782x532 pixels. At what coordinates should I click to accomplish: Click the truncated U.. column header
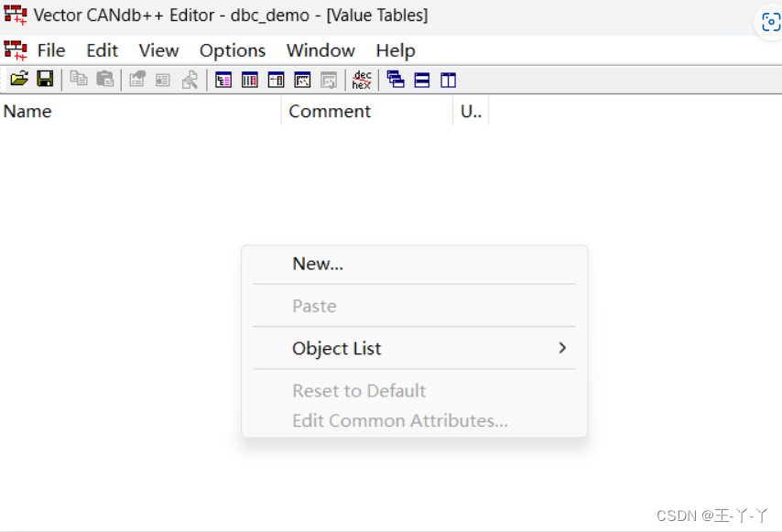click(471, 111)
